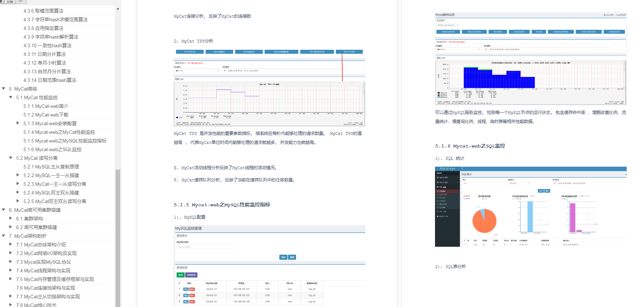Go to 5.1.1 MyCat-web简介
The height and width of the screenshot is (307, 644).
pos(46,106)
